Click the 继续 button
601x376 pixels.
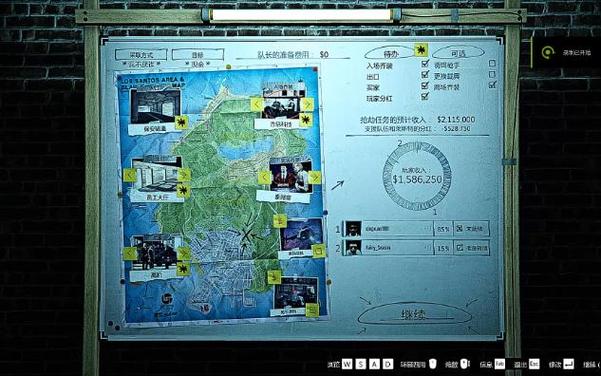414,315
